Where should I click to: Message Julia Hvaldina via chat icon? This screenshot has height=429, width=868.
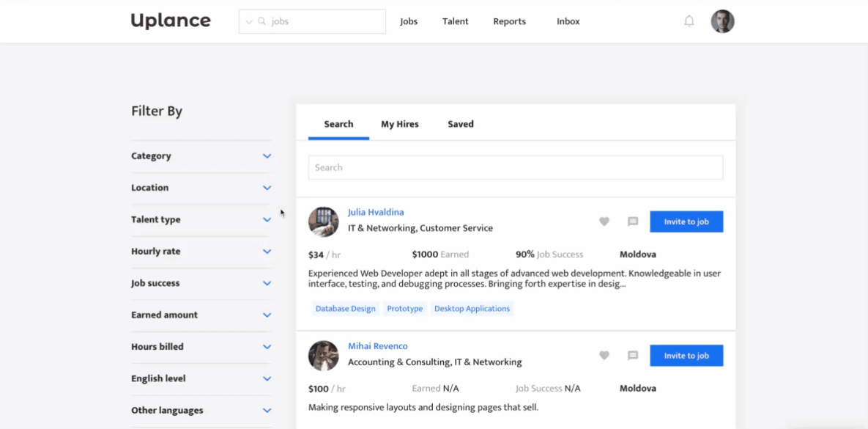633,221
